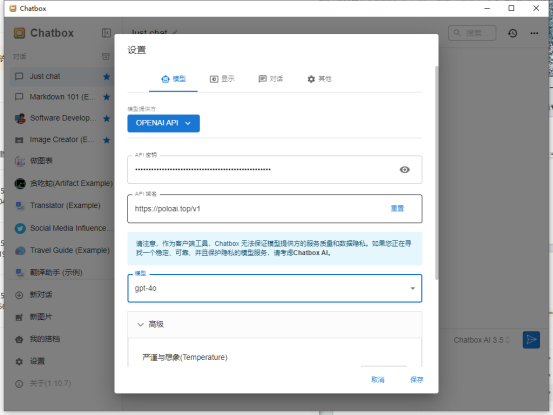
Task: Click the search magnifier icon
Action: click(457, 33)
